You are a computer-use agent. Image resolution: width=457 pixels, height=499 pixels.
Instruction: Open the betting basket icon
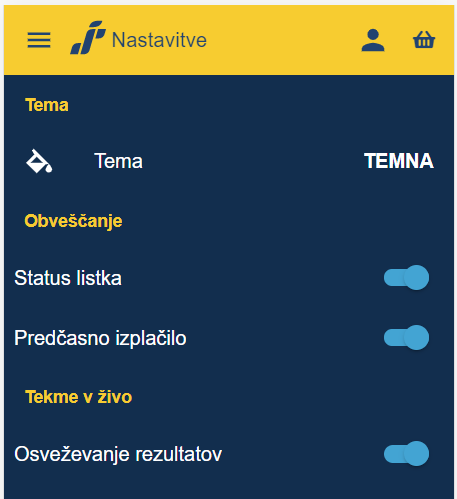pos(424,40)
